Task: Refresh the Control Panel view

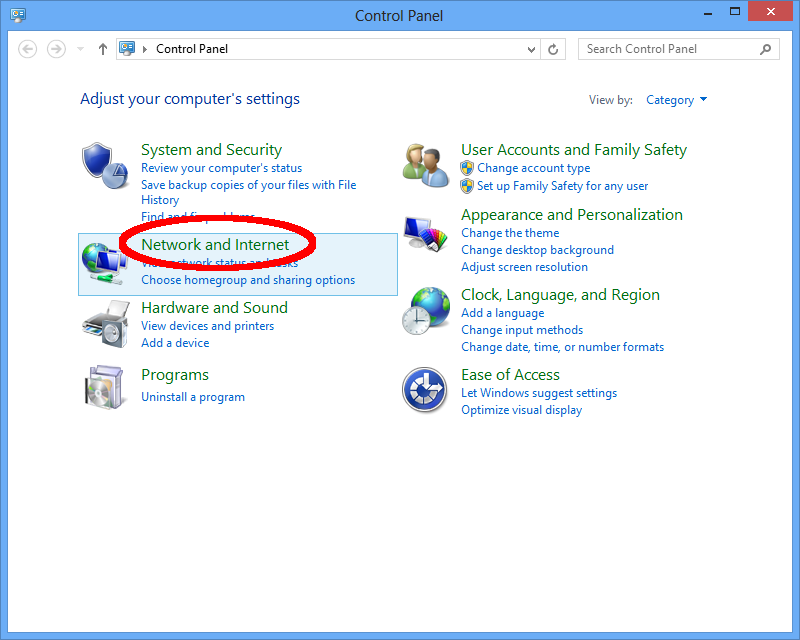Action: pos(553,49)
